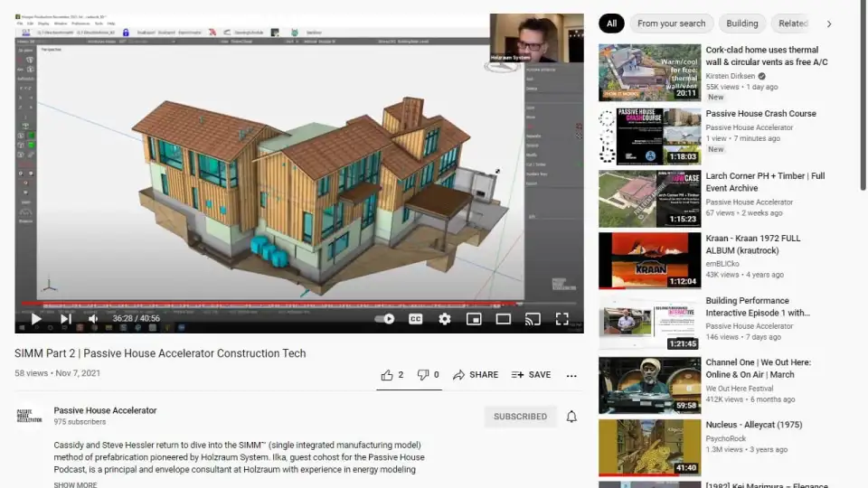Turn on closed captions
The image size is (868, 488).
pos(415,319)
